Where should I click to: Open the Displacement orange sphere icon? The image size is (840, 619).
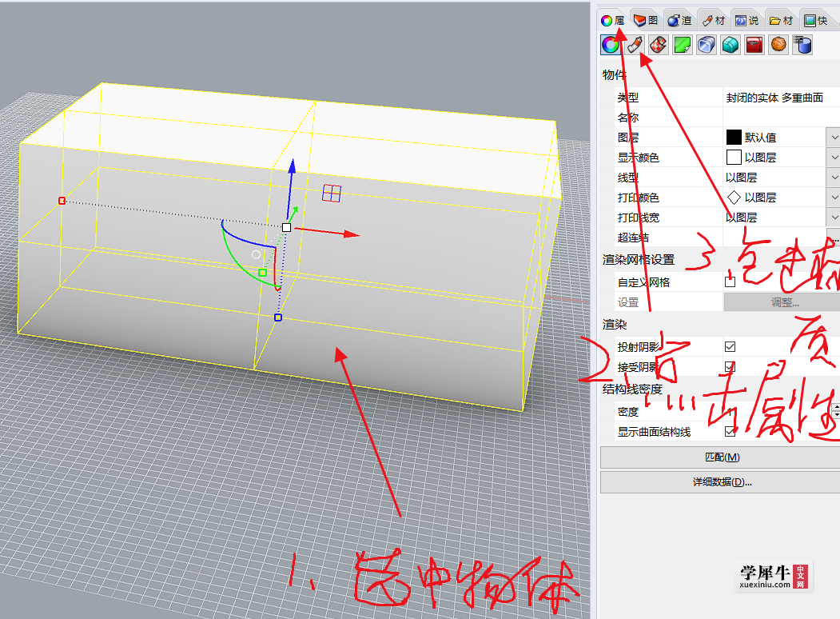[778, 45]
